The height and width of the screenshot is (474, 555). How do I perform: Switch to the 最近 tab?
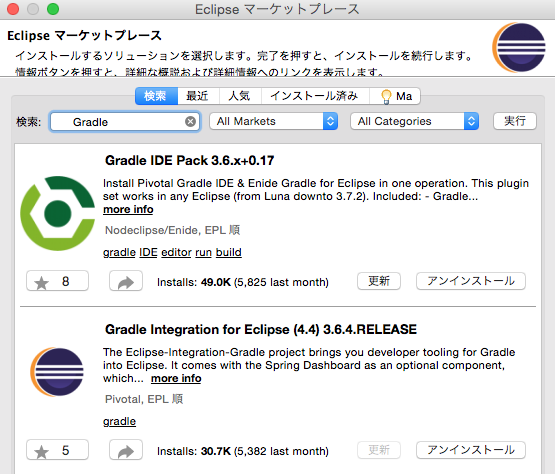[x=198, y=96]
